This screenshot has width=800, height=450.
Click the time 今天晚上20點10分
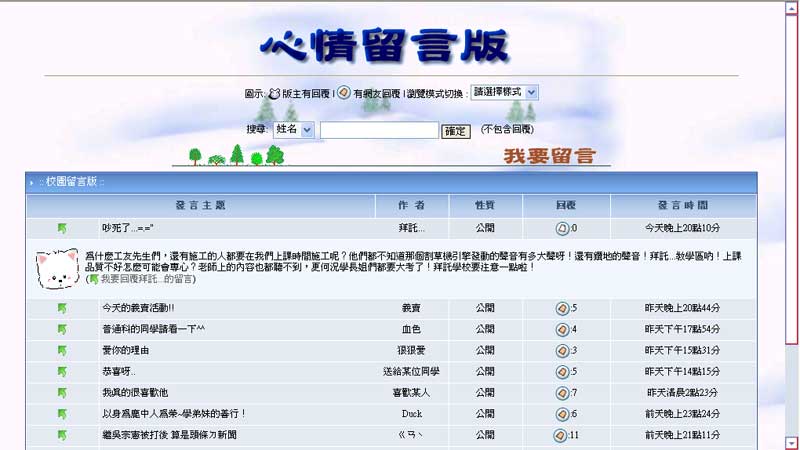pos(683,228)
